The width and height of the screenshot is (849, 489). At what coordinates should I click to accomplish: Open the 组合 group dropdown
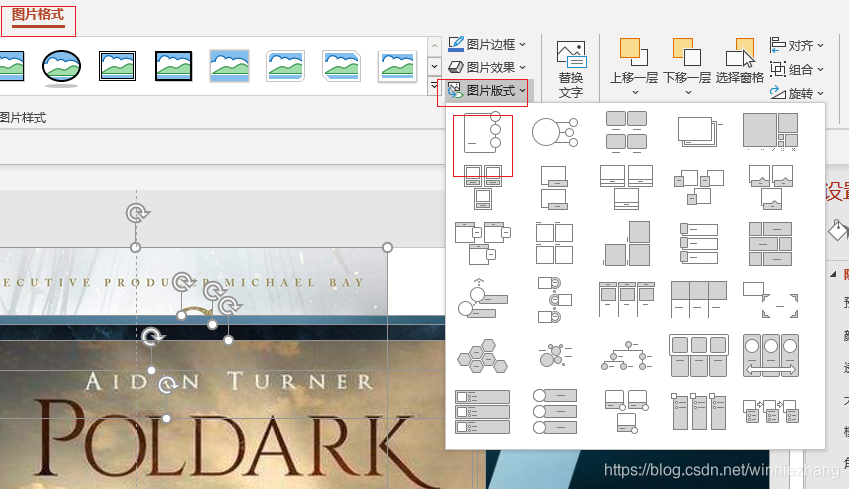click(796, 69)
